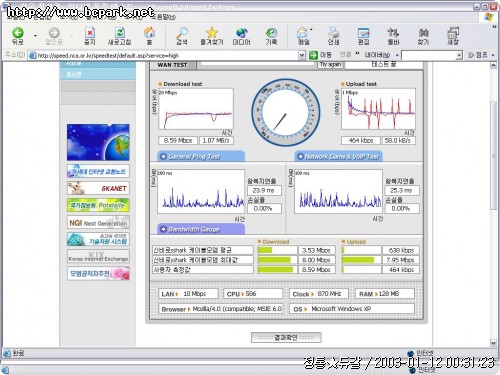Click the Upload test graph
Screen dimensions: 500x375
pyautogui.click(x=378, y=109)
